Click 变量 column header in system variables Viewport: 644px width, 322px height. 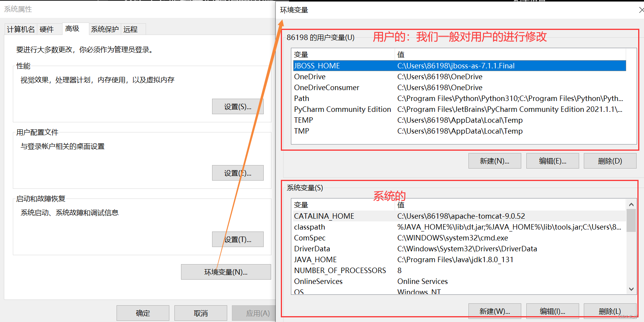343,205
